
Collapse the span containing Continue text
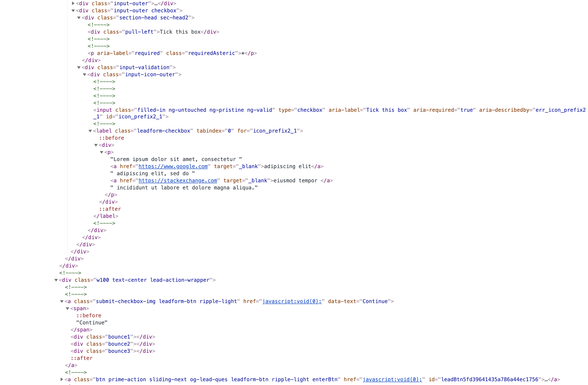pos(68,309)
